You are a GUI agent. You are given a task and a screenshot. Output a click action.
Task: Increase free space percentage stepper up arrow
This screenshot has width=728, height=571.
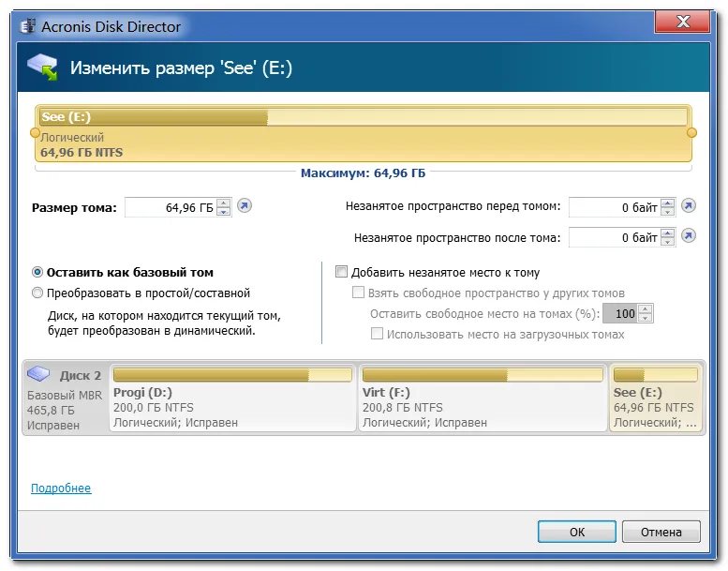coord(646,309)
